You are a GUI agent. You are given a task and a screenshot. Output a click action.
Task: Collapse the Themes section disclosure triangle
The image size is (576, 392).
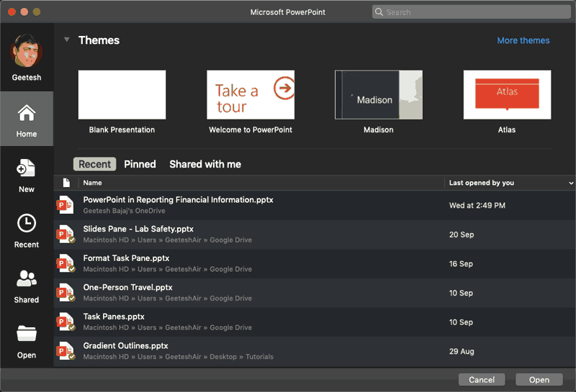click(66, 40)
